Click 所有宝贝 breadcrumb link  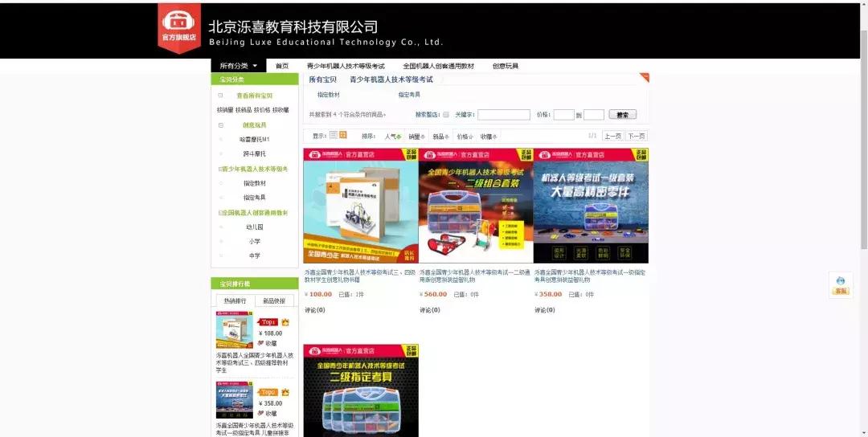pos(323,80)
